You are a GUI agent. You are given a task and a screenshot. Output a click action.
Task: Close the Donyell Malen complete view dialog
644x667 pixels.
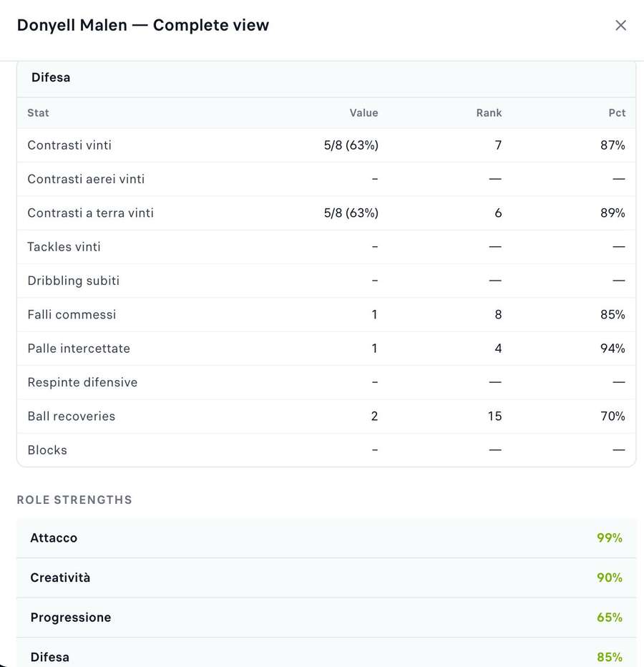coord(620,25)
